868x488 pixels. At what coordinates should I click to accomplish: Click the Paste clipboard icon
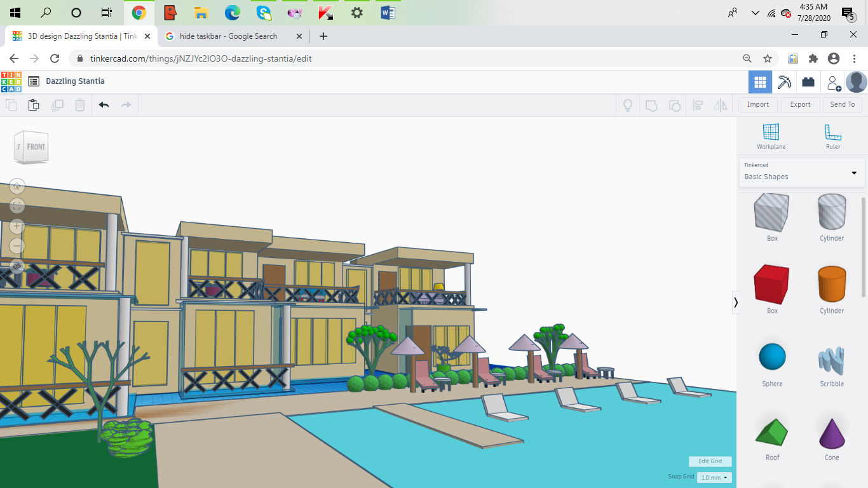(34, 105)
